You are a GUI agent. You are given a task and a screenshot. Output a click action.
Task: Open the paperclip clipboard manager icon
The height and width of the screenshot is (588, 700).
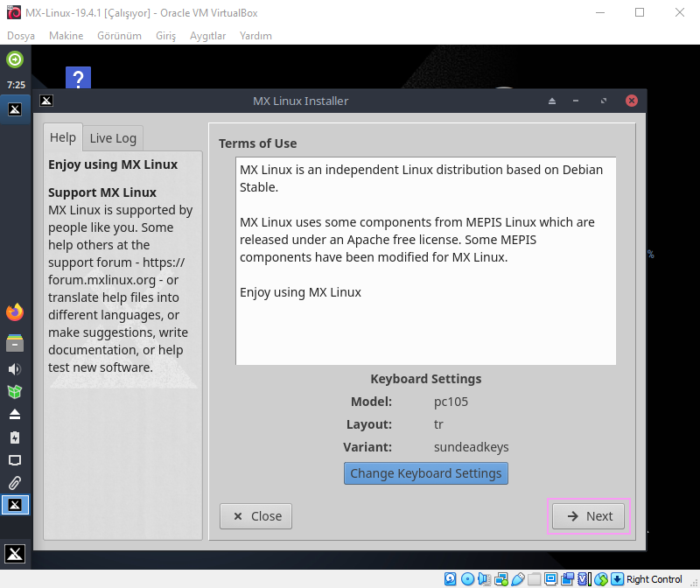tap(15, 483)
